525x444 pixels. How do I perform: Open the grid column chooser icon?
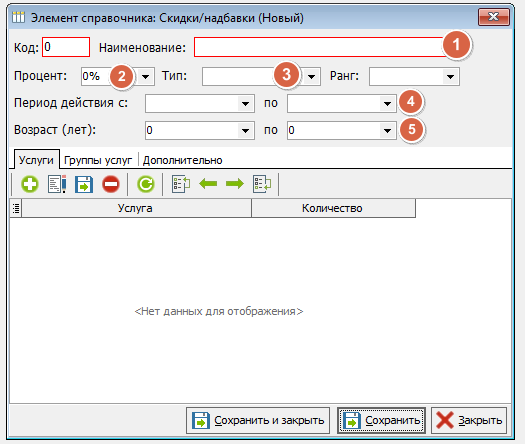16,208
